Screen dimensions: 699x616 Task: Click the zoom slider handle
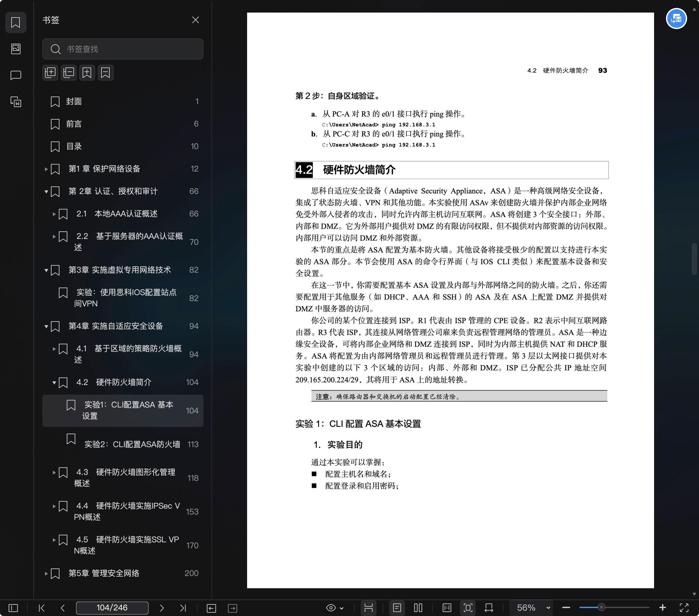click(601, 608)
